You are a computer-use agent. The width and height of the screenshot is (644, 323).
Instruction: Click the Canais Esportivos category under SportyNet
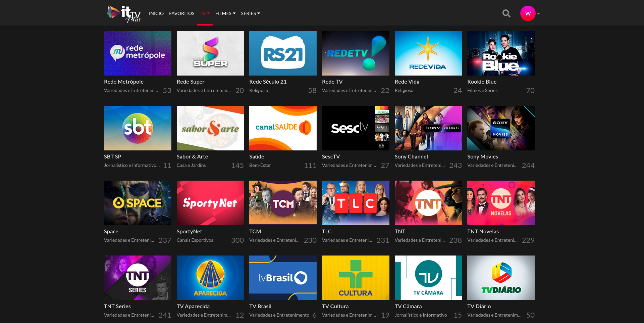pos(195,240)
